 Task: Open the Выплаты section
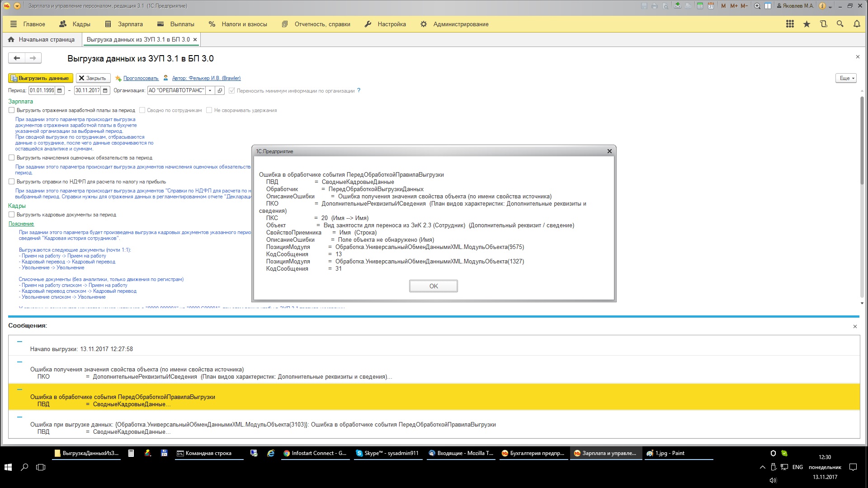pyautogui.click(x=176, y=24)
